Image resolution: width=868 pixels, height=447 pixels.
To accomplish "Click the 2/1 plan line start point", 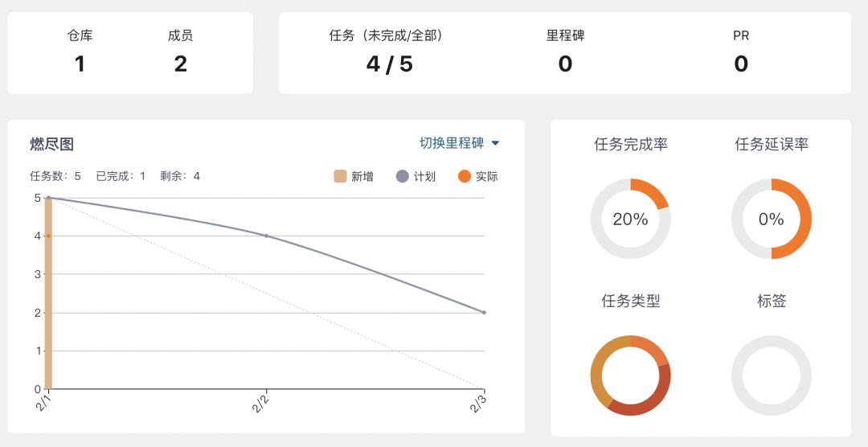I will (x=48, y=197).
